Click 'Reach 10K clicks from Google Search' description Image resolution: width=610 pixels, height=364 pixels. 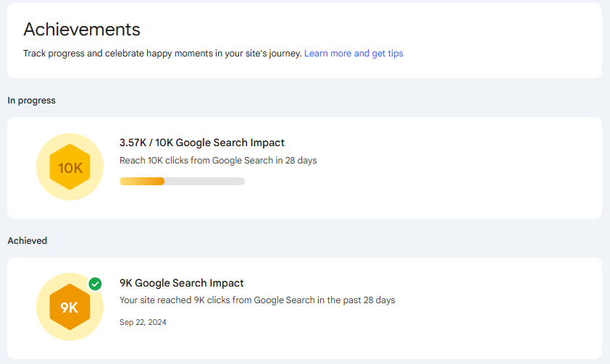218,160
